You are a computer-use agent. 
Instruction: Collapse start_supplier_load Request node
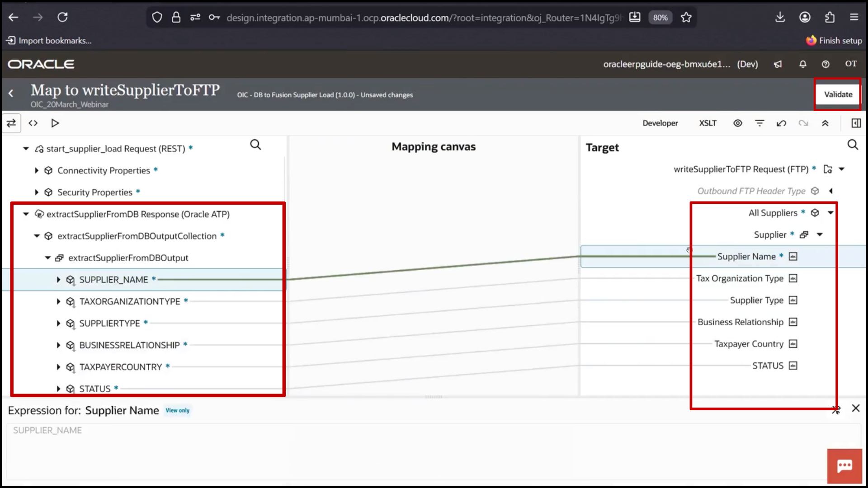click(x=26, y=149)
